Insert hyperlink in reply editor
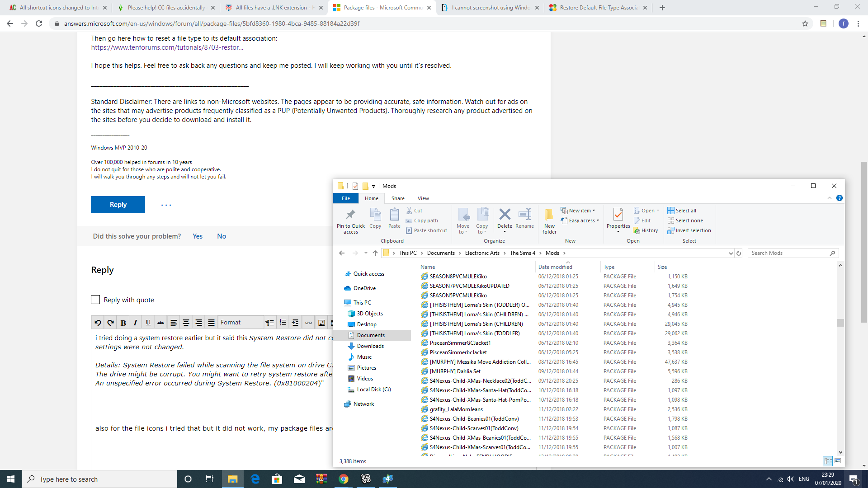The image size is (868, 488). pos(308,323)
